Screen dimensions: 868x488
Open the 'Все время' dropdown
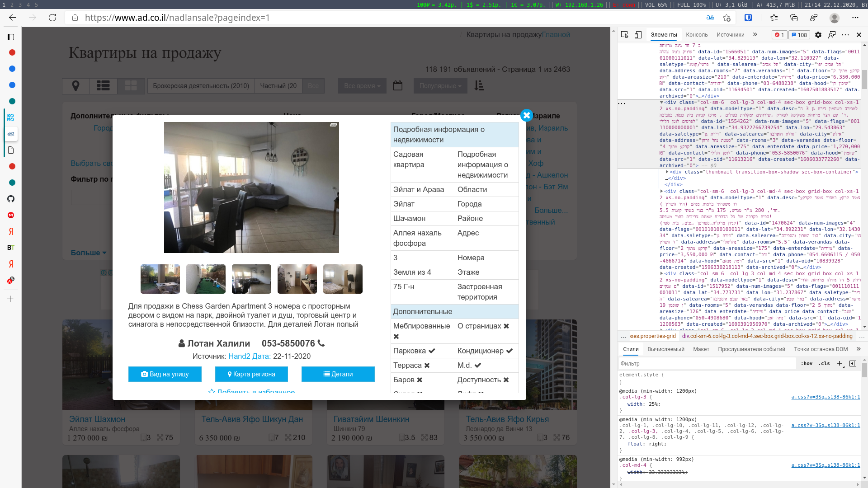(362, 86)
